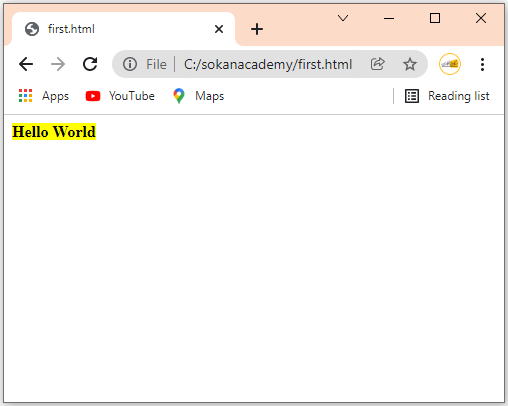Click the forward navigation arrow
508x406 pixels.
(58, 64)
